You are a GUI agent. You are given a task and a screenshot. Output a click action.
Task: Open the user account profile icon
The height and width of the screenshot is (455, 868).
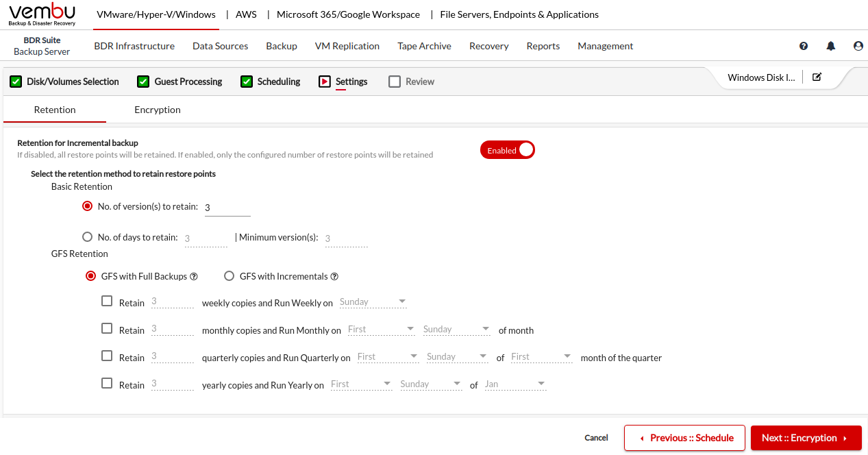[x=858, y=46]
